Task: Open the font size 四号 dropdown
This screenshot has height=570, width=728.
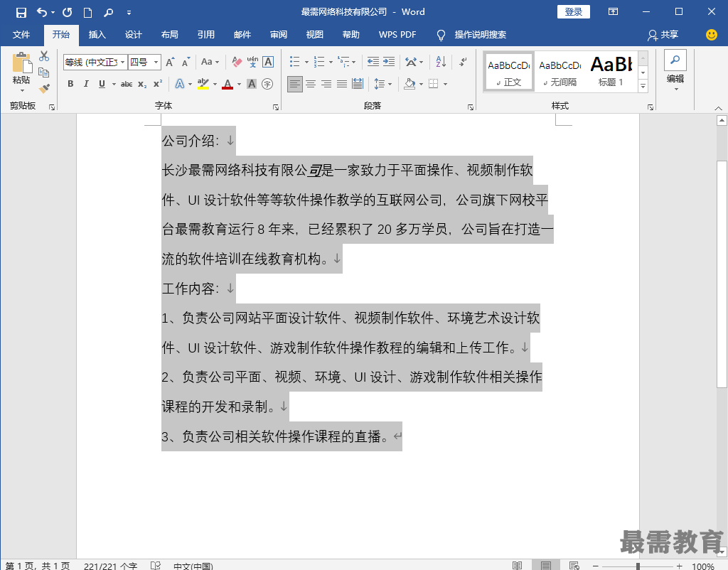Action: [x=156, y=63]
